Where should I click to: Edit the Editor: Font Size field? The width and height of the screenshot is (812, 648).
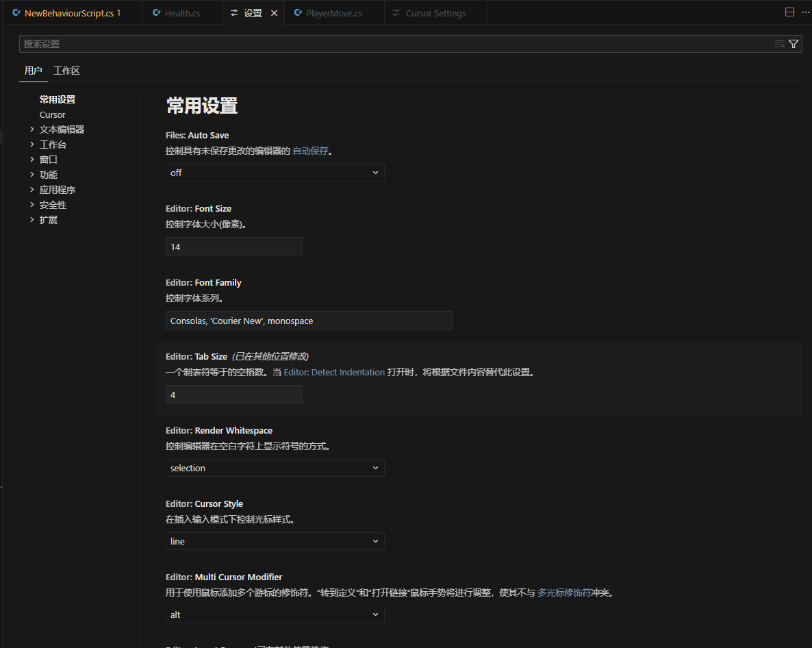coord(233,247)
